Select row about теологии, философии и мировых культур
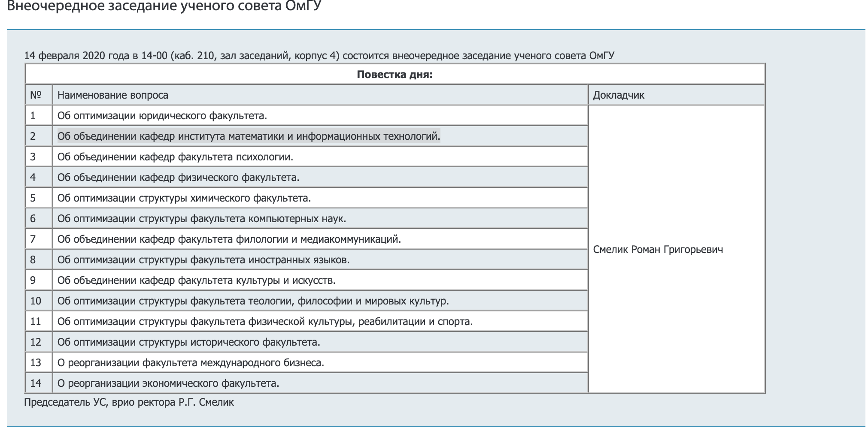The image size is (868, 428). (320, 301)
